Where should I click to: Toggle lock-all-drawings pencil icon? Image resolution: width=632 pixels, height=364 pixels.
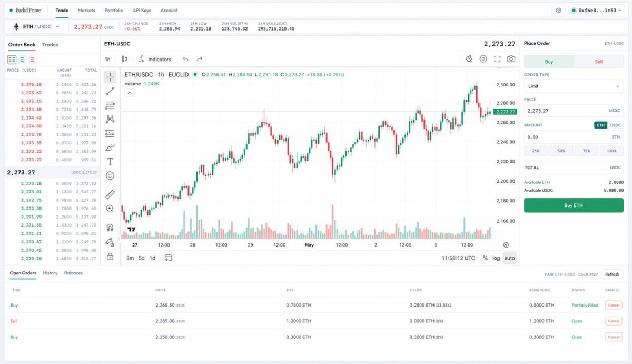pos(110,242)
